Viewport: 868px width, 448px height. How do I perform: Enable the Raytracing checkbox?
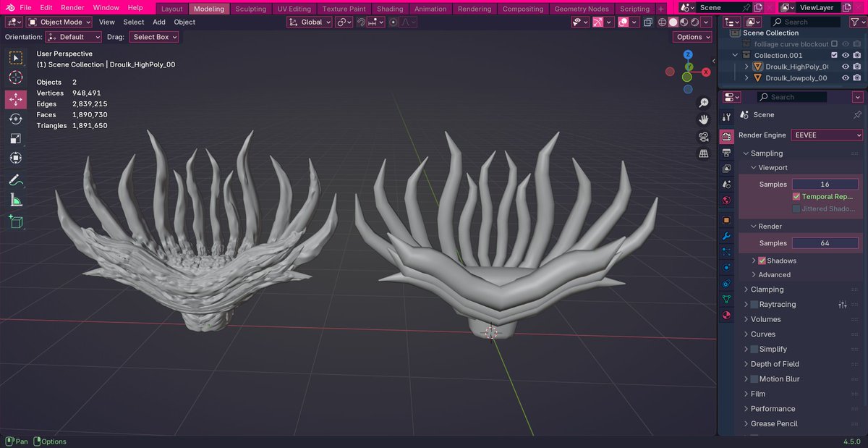[x=754, y=305]
